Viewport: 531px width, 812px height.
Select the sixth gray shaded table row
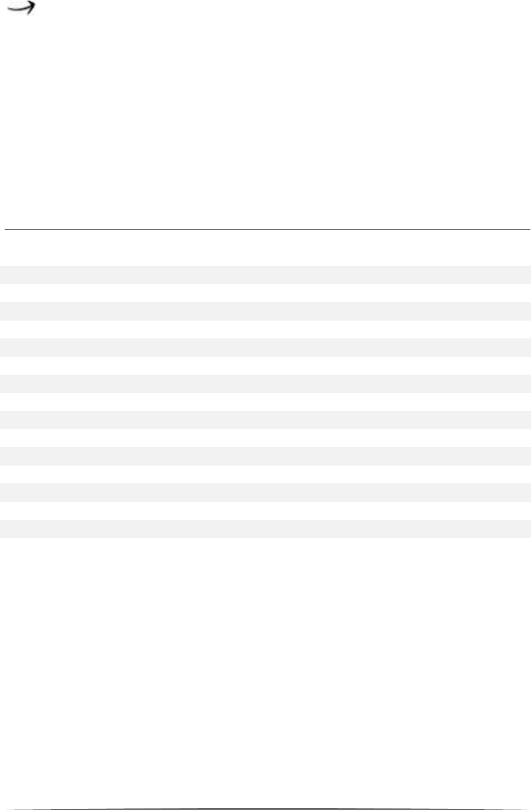(x=265, y=456)
